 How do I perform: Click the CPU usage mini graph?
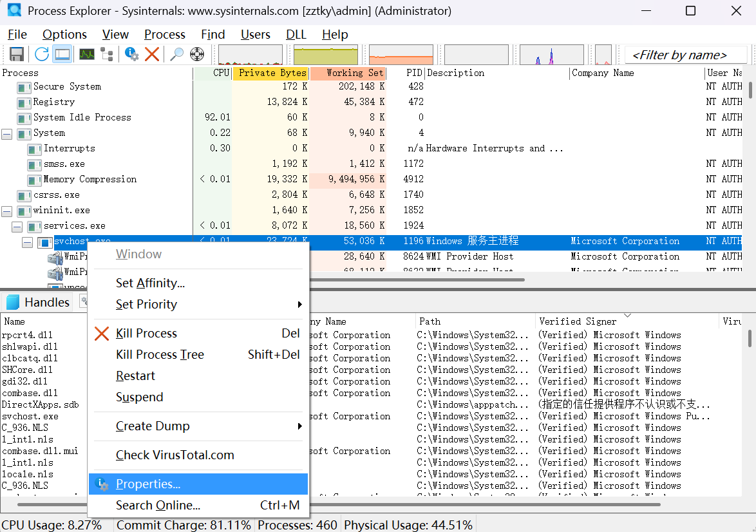[250, 55]
